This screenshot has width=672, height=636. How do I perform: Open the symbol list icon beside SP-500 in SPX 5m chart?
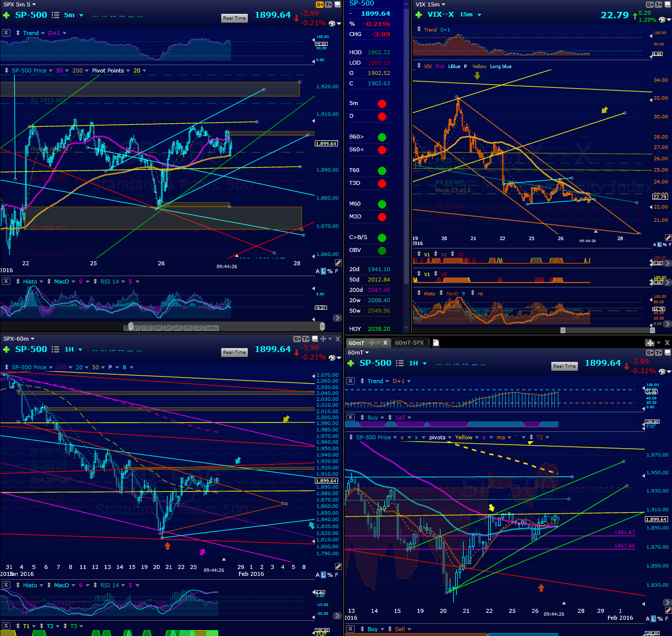[x=56, y=15]
